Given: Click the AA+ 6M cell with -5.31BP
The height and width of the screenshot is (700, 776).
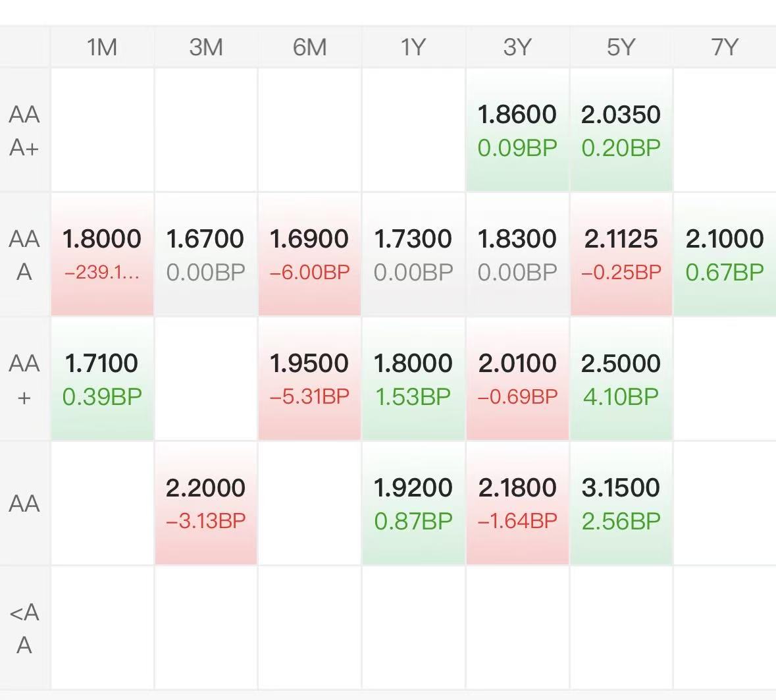Looking at the screenshot, I should [x=309, y=379].
